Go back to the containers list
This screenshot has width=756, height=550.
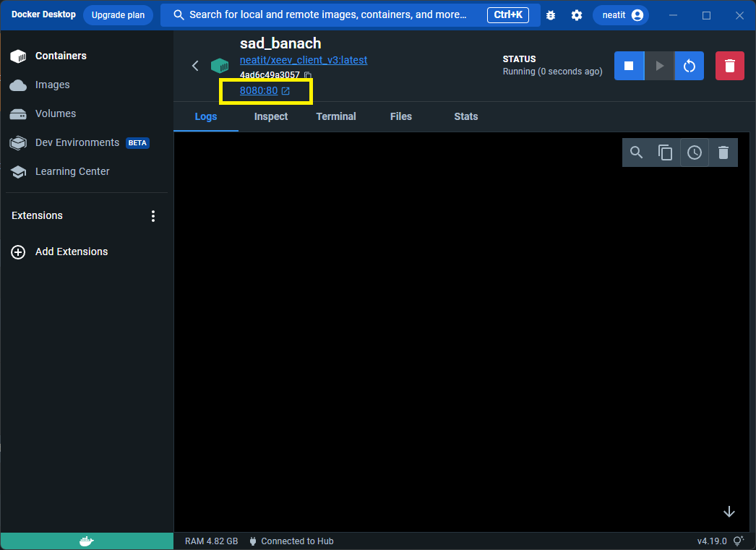click(195, 66)
